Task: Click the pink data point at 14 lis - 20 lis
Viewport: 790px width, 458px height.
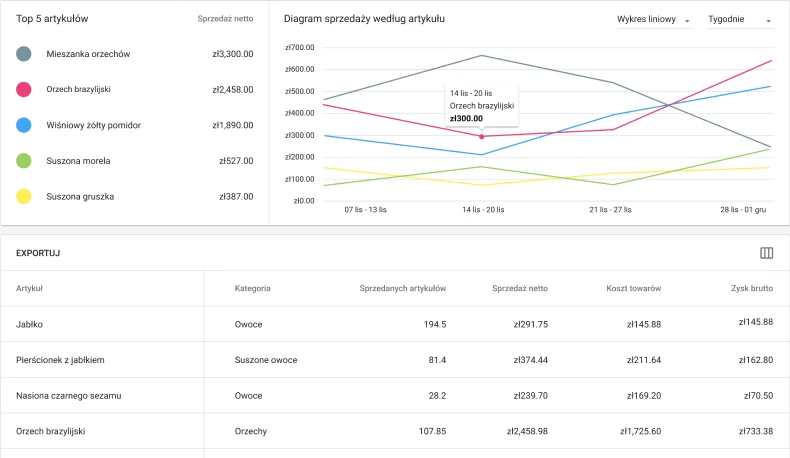Action: point(482,136)
